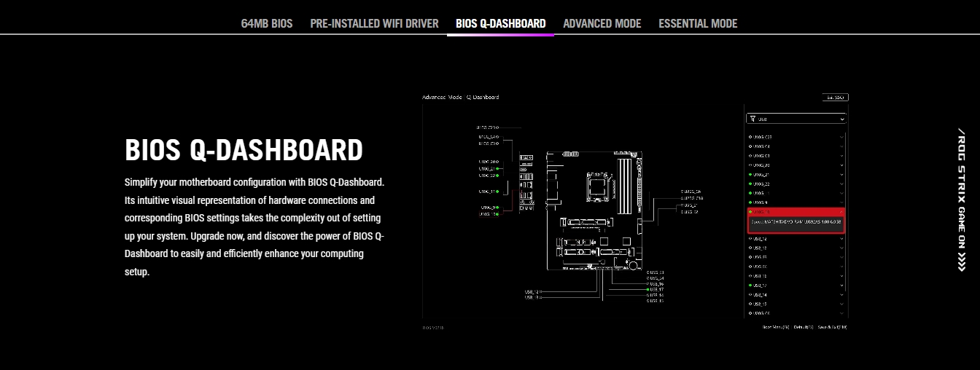Select the USB_14 row in the port list

coord(796,294)
